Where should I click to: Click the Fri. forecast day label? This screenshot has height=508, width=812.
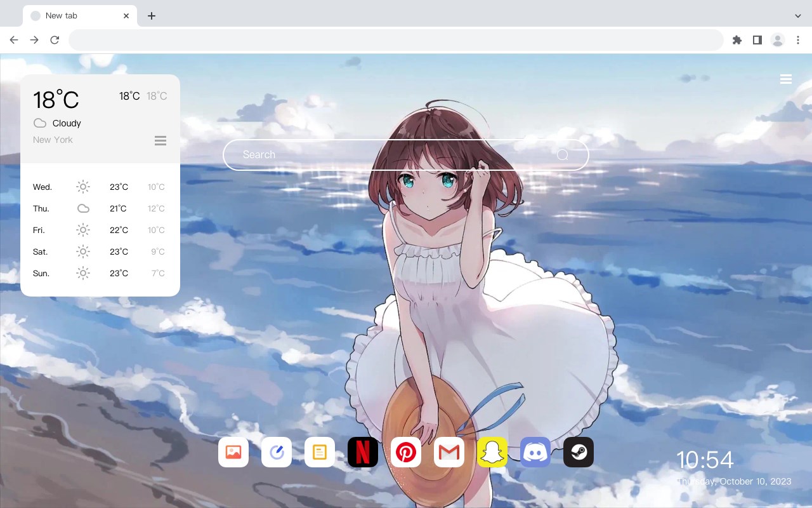pyautogui.click(x=39, y=230)
